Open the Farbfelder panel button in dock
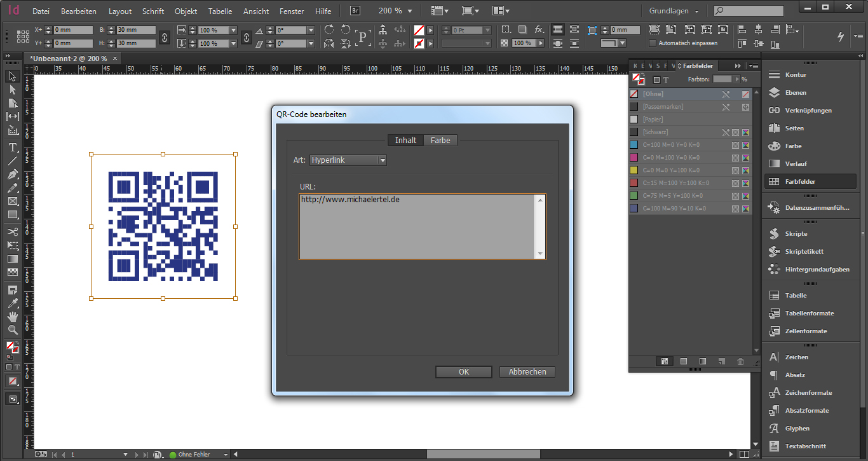The width and height of the screenshot is (868, 461). pyautogui.click(x=810, y=182)
